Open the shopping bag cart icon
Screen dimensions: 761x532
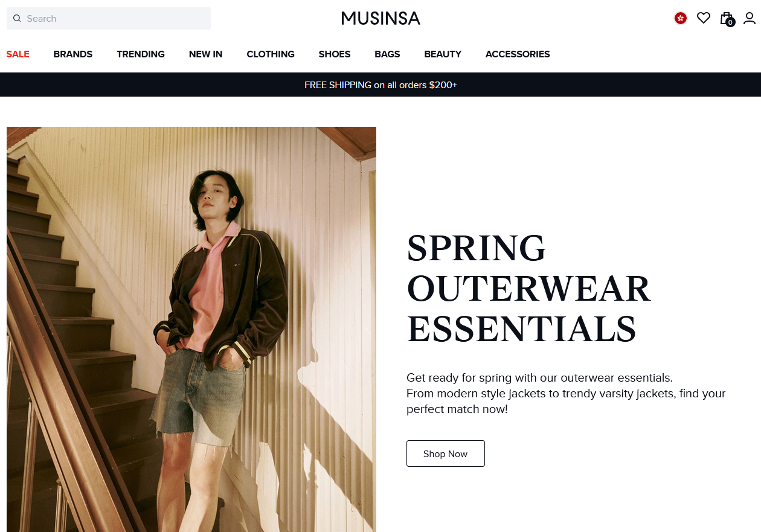(727, 18)
